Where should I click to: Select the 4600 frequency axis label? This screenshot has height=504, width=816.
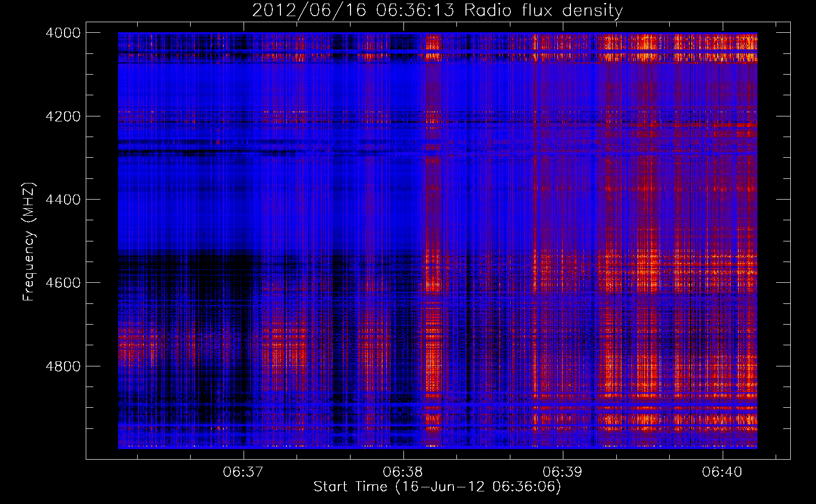63,283
